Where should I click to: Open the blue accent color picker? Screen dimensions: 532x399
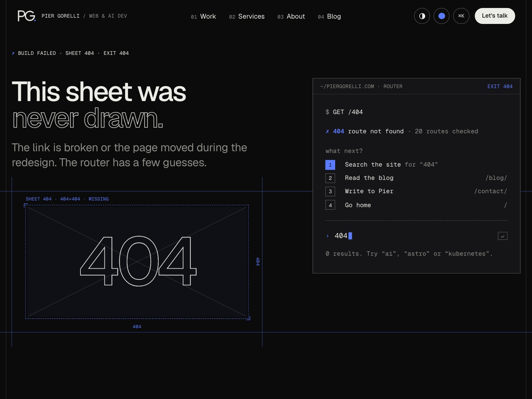click(442, 16)
